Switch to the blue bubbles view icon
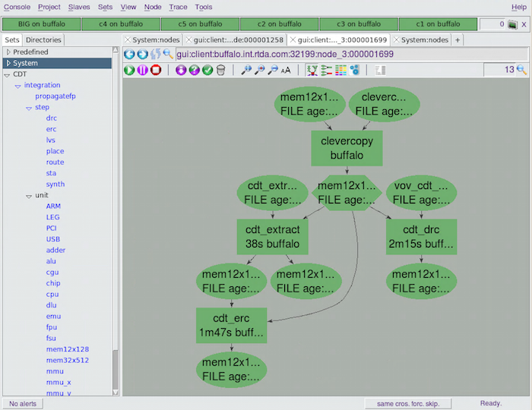Image resolution: width=532 pixels, height=410 pixels. point(355,70)
